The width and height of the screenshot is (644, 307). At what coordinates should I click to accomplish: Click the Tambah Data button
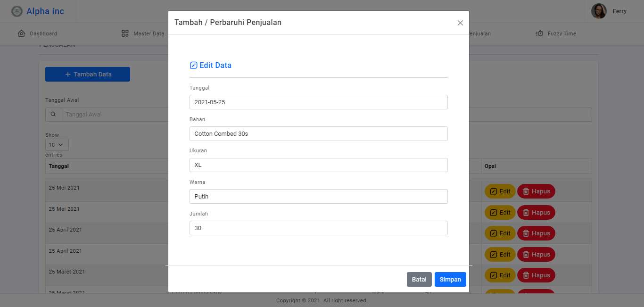tap(88, 75)
